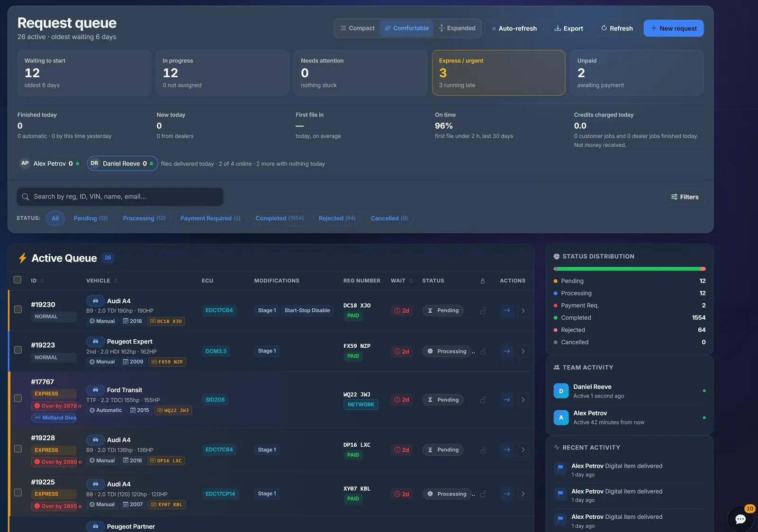This screenshot has width=758, height=532.
Task: Click car icon beside Ford Transit
Action: [x=95, y=390]
